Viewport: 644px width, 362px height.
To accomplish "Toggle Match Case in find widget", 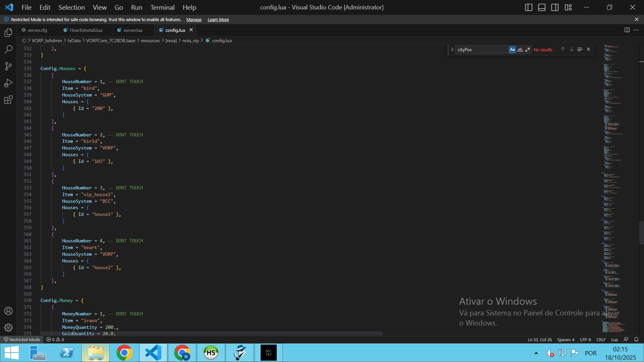I will click(512, 50).
